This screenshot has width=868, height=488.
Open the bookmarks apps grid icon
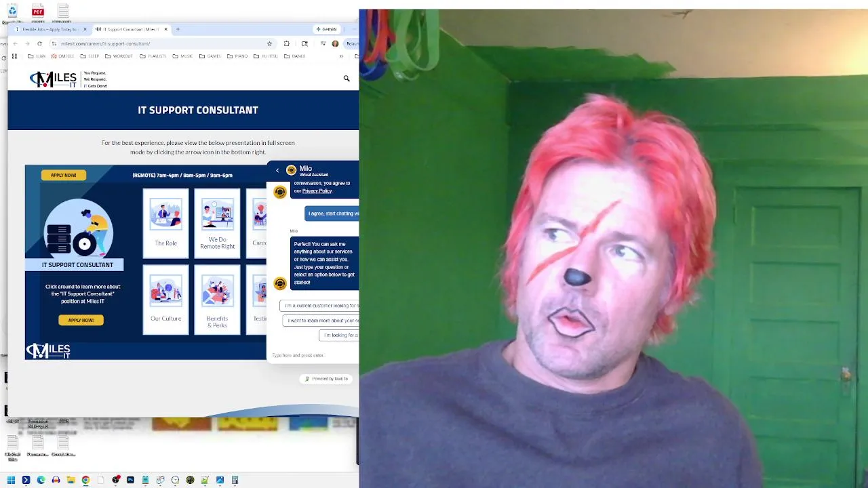pos(14,56)
